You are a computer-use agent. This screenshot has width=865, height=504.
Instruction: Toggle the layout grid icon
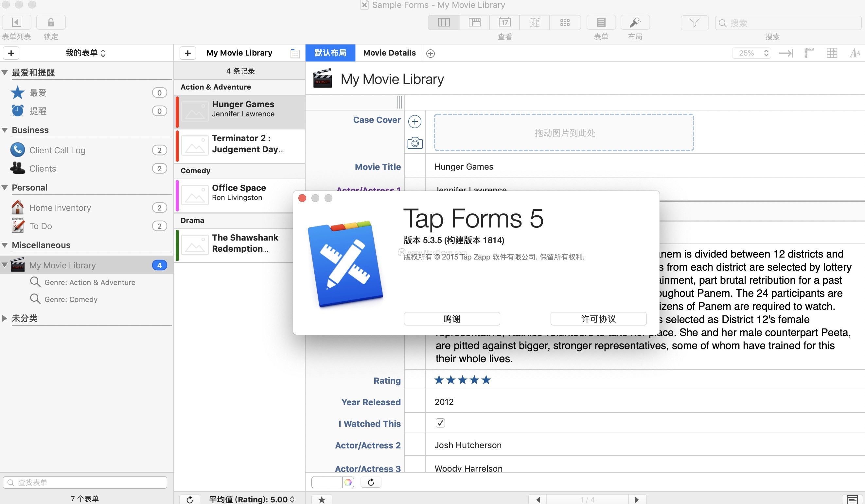(832, 53)
